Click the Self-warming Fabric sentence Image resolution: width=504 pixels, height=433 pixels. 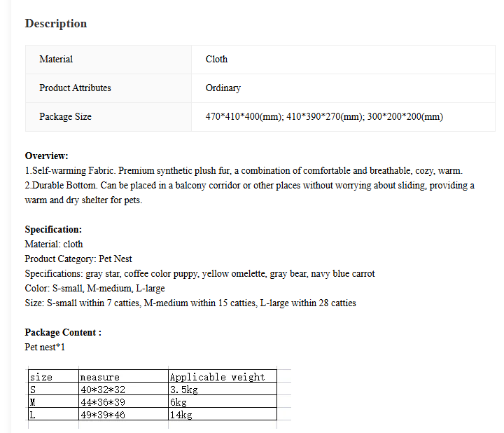tap(244, 170)
